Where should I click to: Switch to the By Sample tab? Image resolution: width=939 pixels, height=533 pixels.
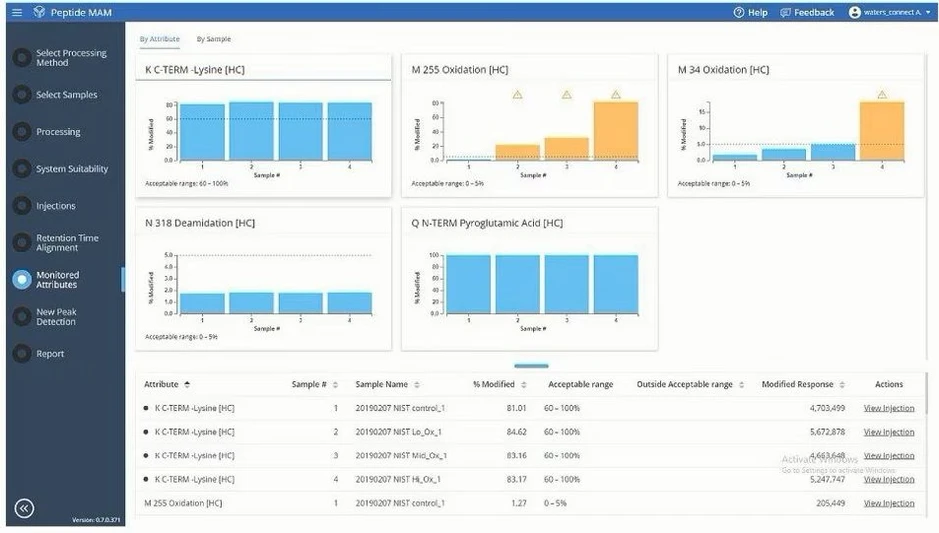(214, 39)
